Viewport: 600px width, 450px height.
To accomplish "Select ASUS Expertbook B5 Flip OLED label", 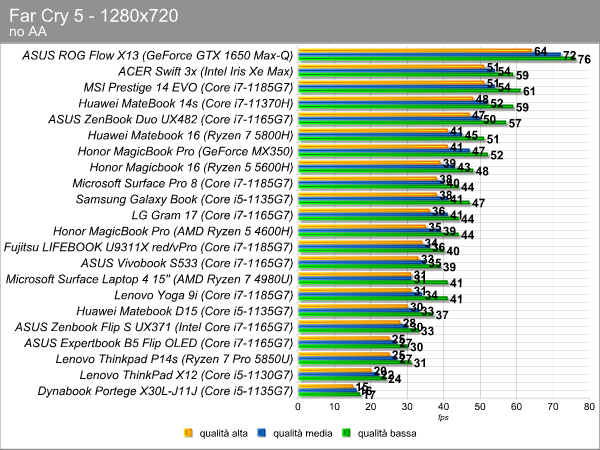I will coord(158,343).
